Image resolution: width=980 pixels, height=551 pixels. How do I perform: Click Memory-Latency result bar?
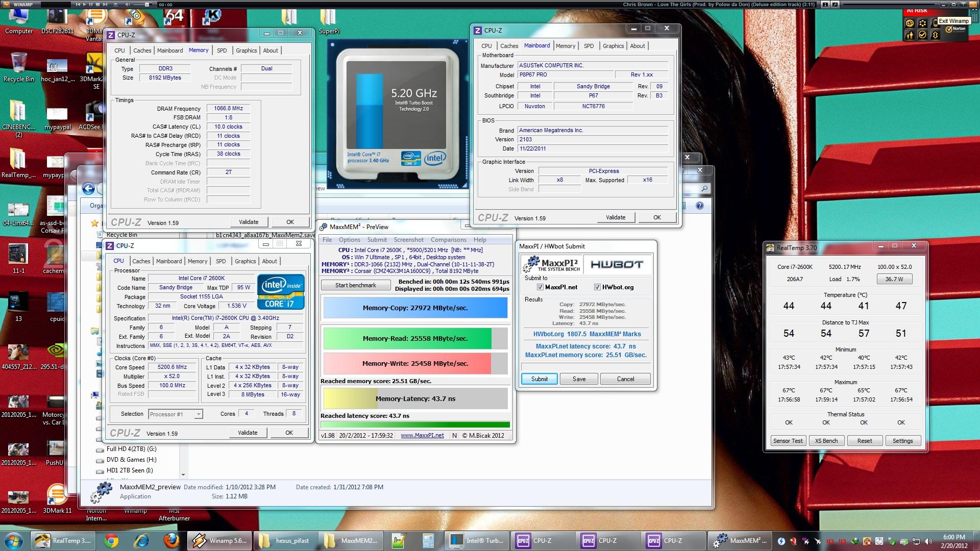pyautogui.click(x=415, y=398)
